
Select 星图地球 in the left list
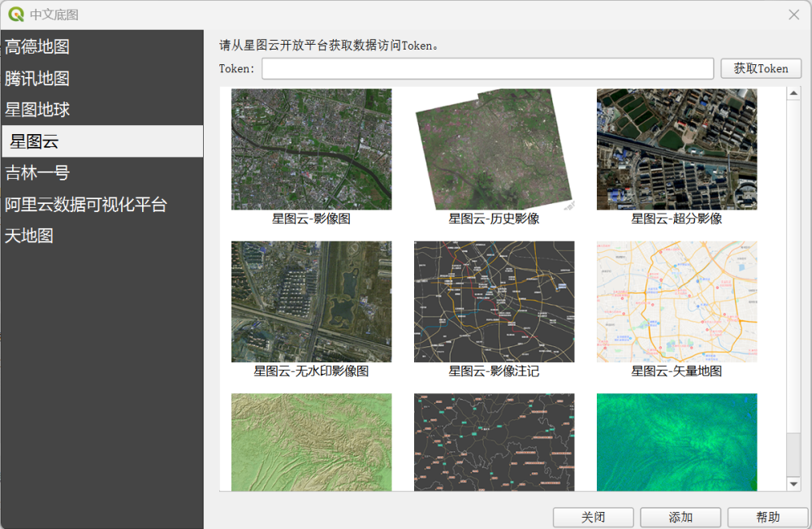click(37, 110)
